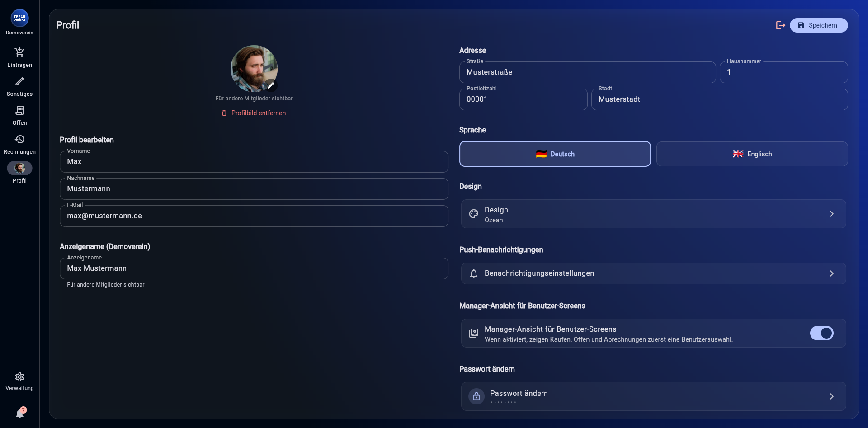Select the Profil avatar in sidebar

click(x=19, y=168)
